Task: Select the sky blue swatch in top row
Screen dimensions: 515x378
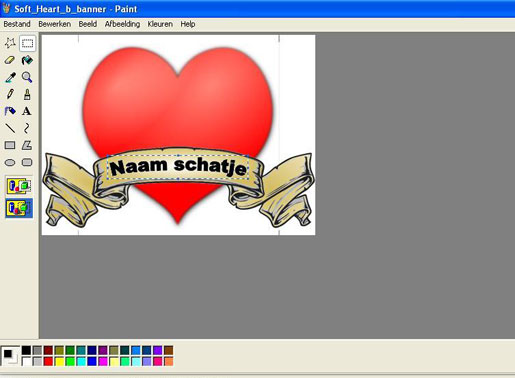Action: [x=136, y=350]
